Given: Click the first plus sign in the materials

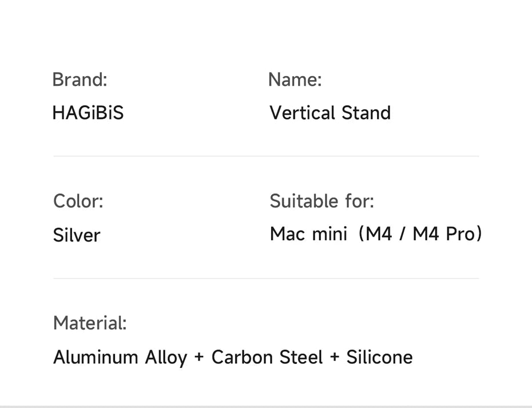Looking at the screenshot, I should click(199, 358).
